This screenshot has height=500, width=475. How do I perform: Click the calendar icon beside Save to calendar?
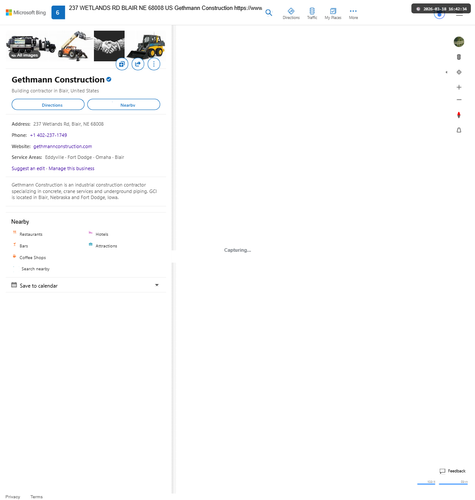(x=14, y=285)
